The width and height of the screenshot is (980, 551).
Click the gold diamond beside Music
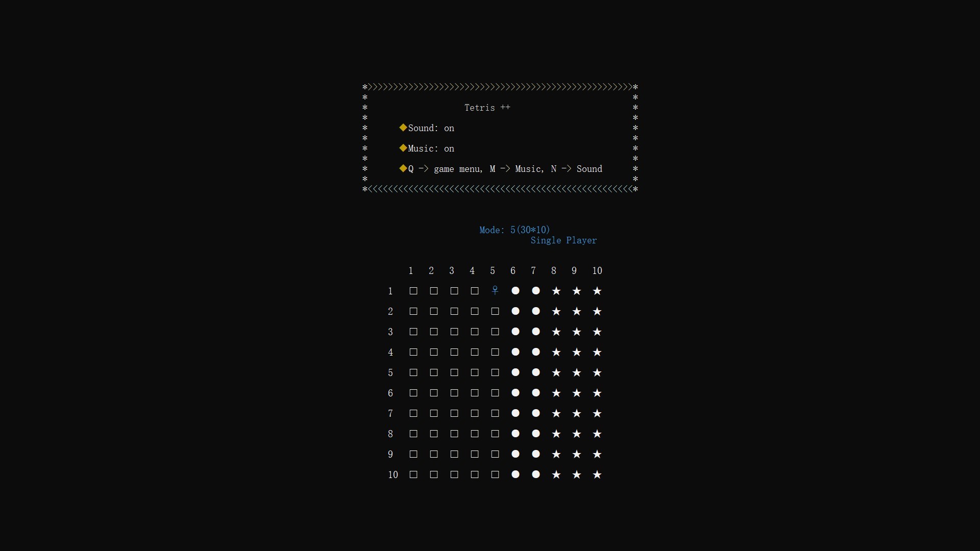[x=403, y=148]
